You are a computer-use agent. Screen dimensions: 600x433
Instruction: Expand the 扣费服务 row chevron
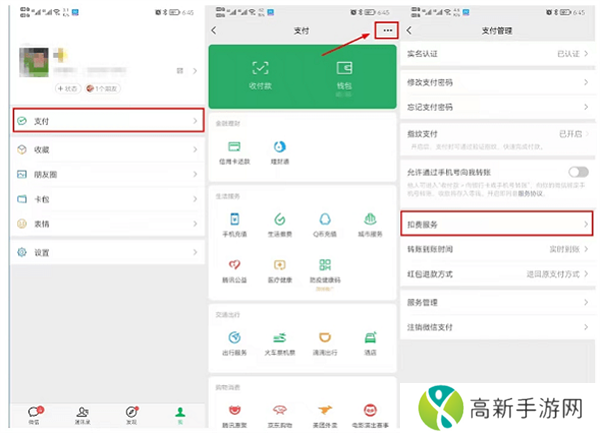tap(586, 224)
